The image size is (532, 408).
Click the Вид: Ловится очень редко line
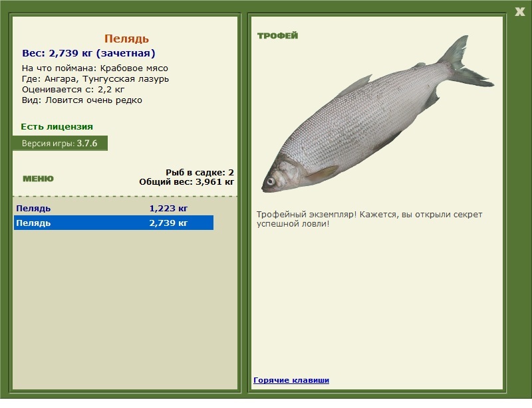[x=82, y=100]
